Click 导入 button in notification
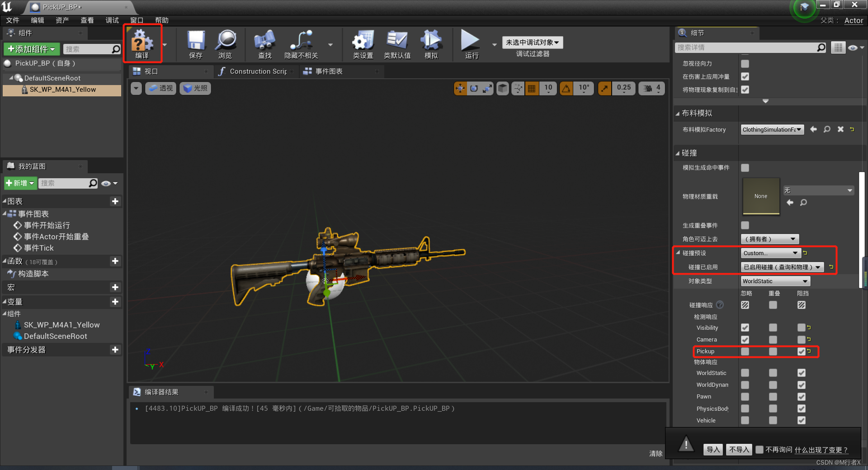Viewport: 868px width, 470px height. [x=713, y=450]
